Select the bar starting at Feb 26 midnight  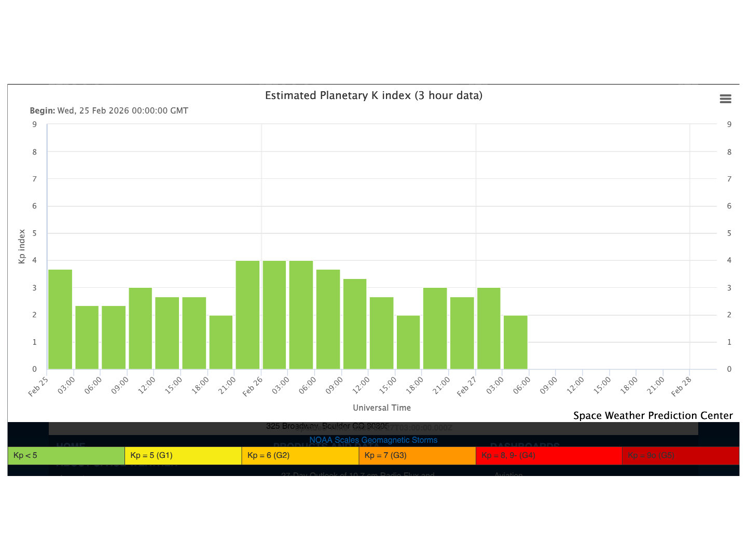[x=274, y=315]
